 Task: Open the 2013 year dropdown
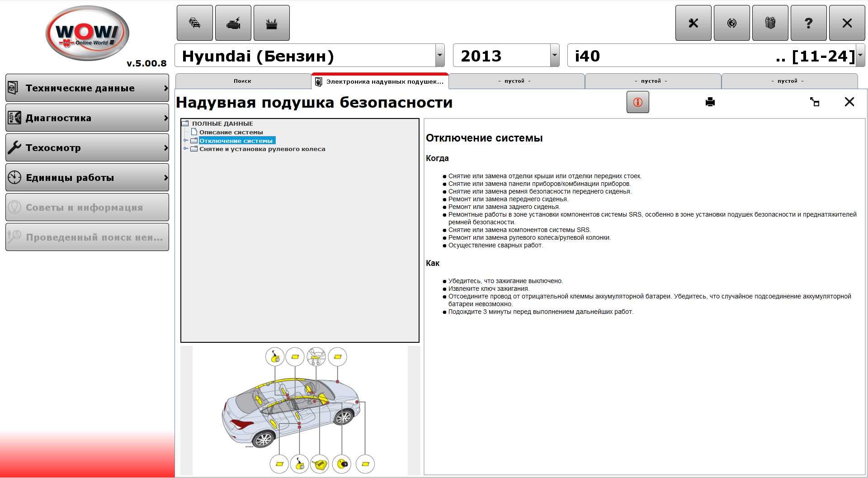coord(555,56)
